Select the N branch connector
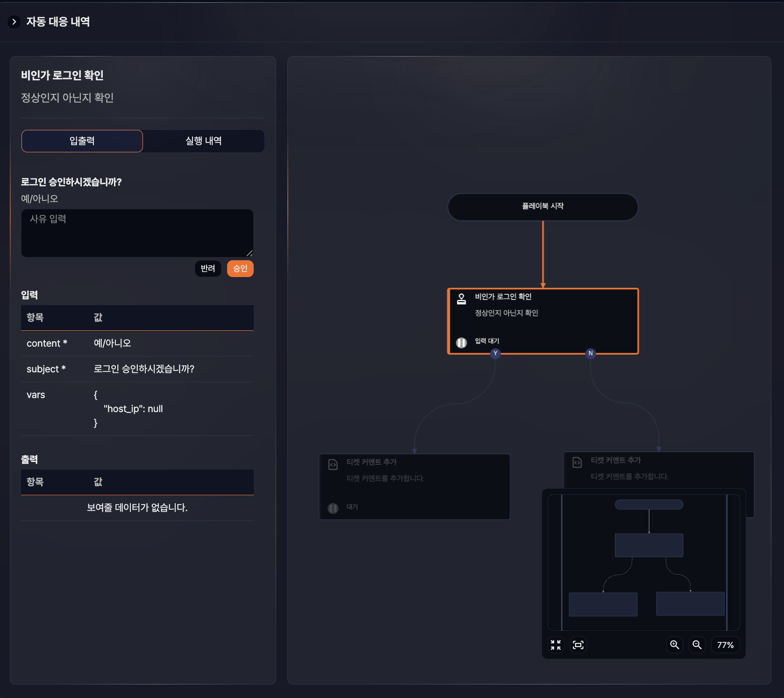This screenshot has height=698, width=784. coord(591,353)
